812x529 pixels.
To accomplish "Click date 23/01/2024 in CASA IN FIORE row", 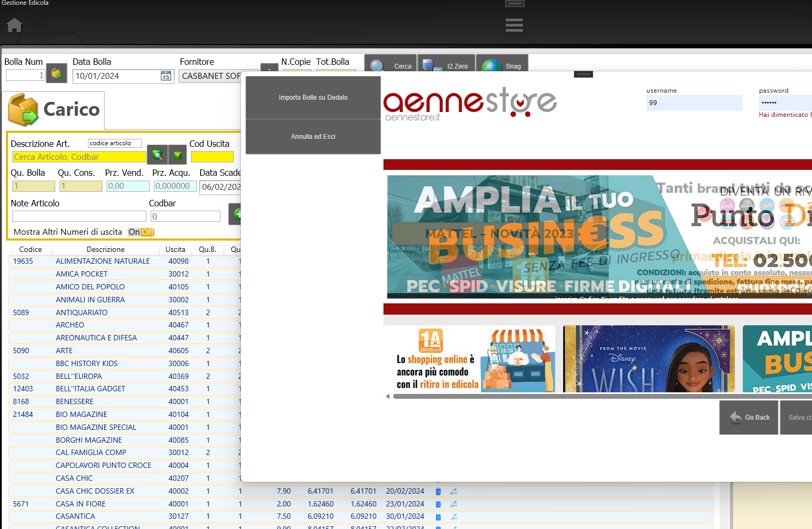I will (405, 504).
